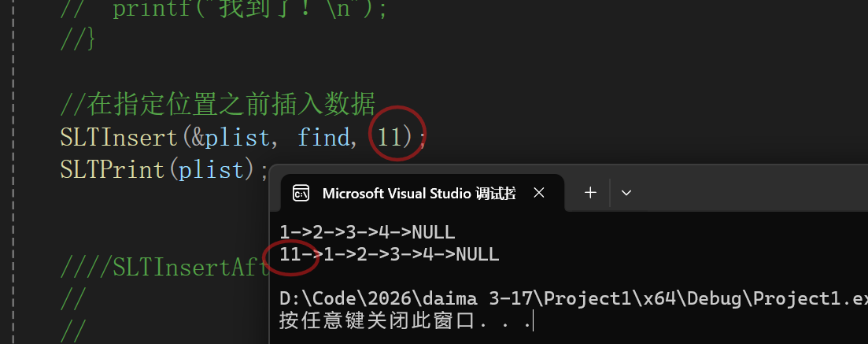Click the console output line 1->2->3->4->NULL

click(x=367, y=232)
